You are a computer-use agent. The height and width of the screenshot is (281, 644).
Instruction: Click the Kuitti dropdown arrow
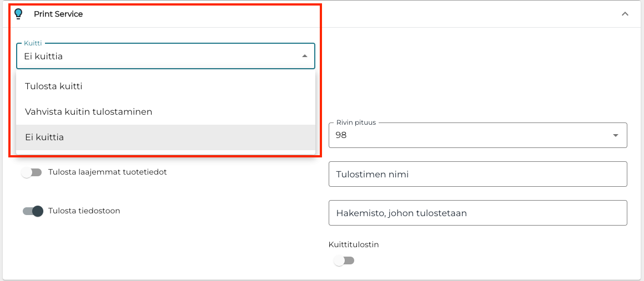(x=304, y=56)
